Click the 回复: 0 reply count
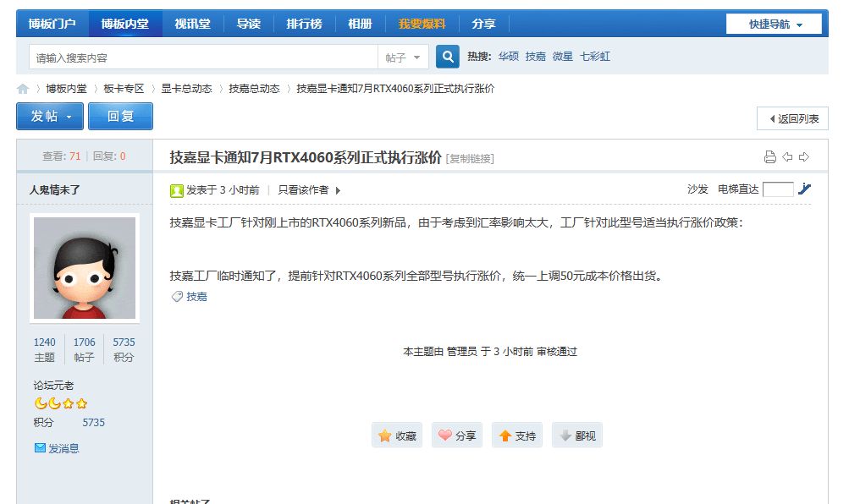 coord(109,156)
